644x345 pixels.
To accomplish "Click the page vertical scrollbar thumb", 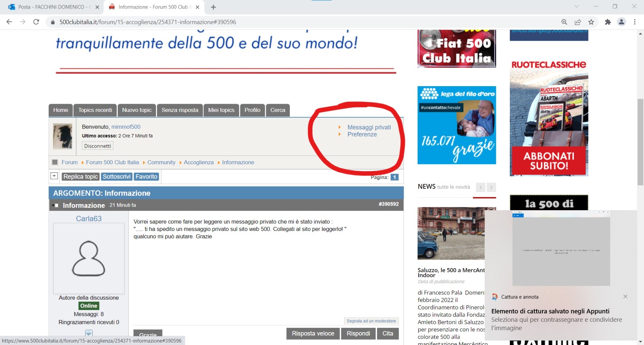I will 640,142.
